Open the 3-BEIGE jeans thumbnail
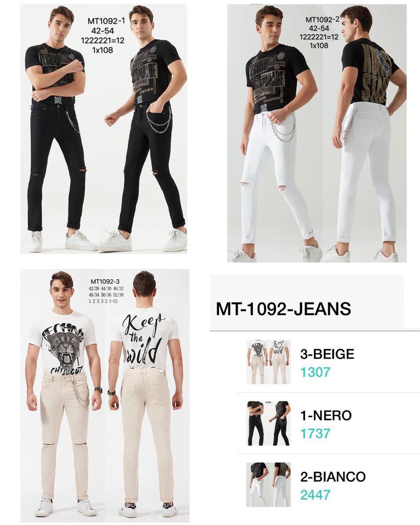The width and height of the screenshot is (420, 525). pos(268,362)
